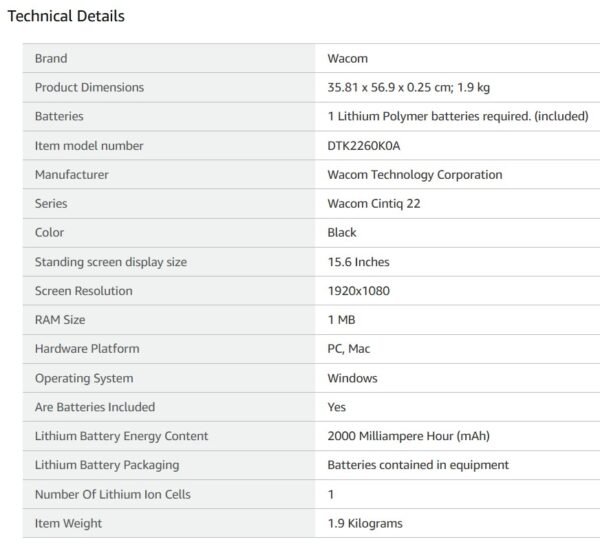The width and height of the screenshot is (600, 555).
Task: Click the Screen Resolution label
Action: (83, 291)
